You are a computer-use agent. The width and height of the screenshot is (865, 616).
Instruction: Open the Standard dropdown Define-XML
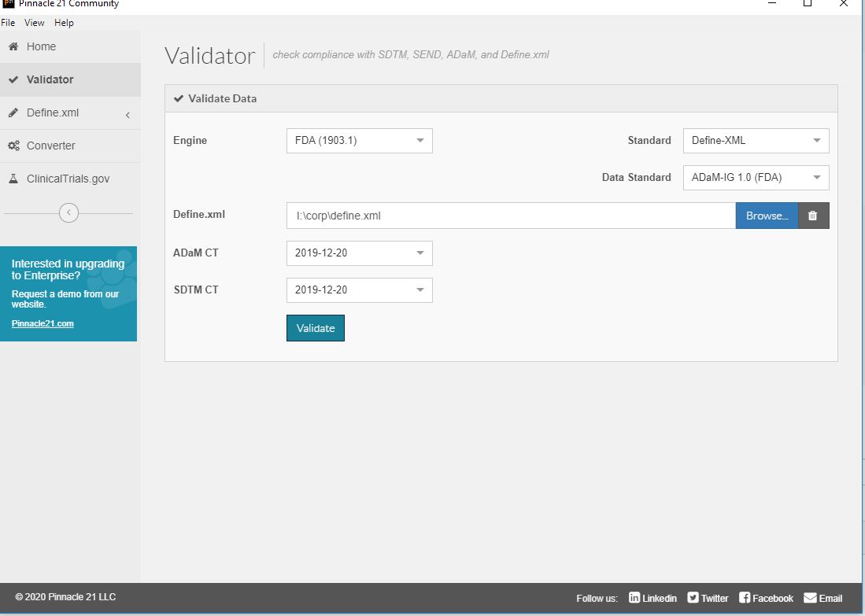756,141
